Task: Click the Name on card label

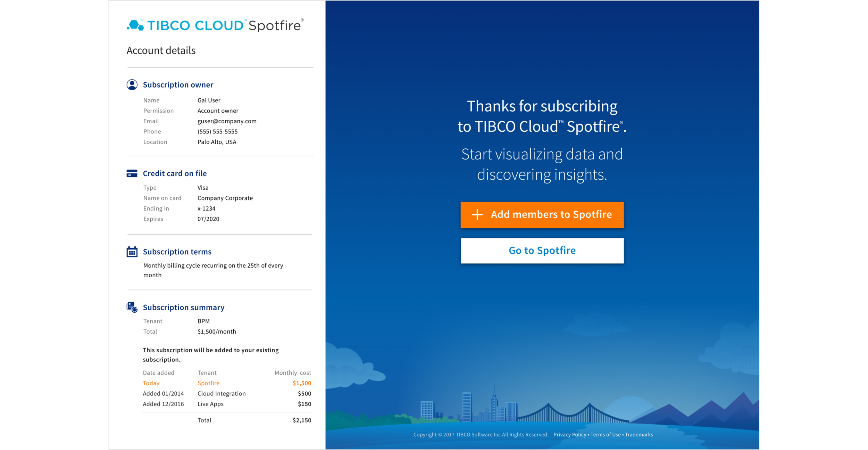Action: point(162,198)
